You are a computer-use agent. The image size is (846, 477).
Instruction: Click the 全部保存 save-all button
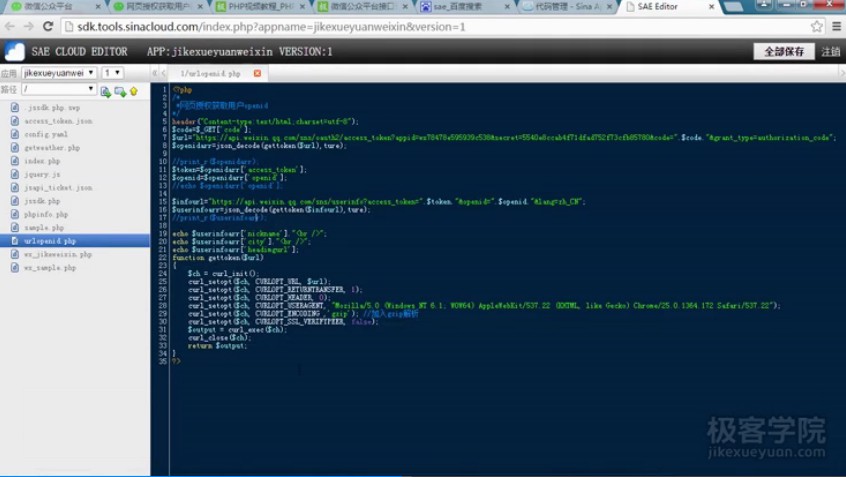tap(784, 51)
